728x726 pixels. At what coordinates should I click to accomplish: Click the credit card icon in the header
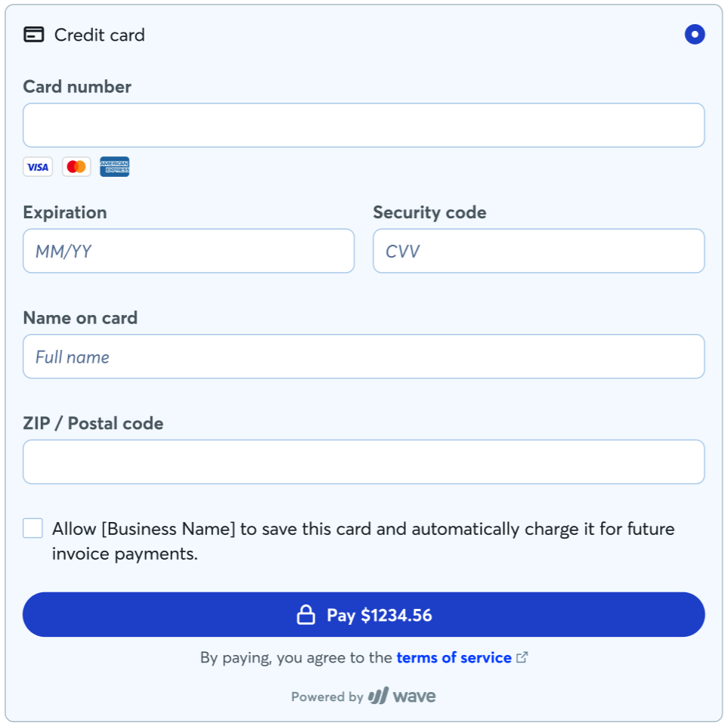tap(34, 35)
